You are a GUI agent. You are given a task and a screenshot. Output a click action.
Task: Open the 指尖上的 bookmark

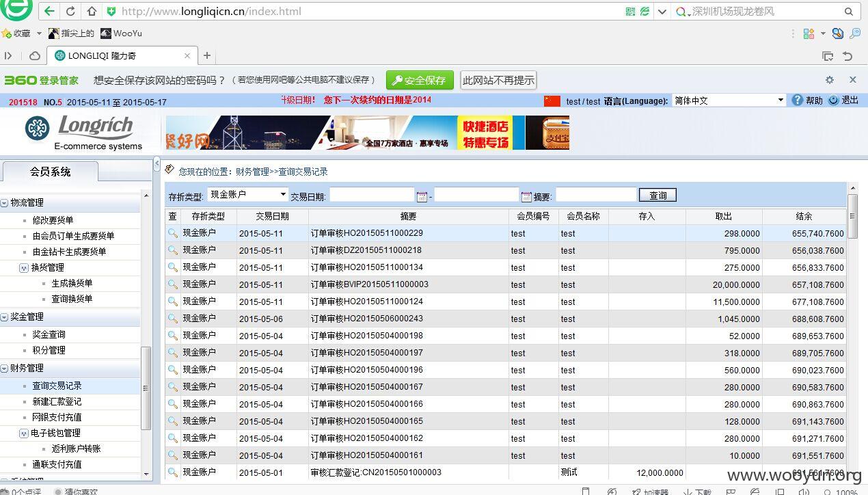pyautogui.click(x=70, y=33)
